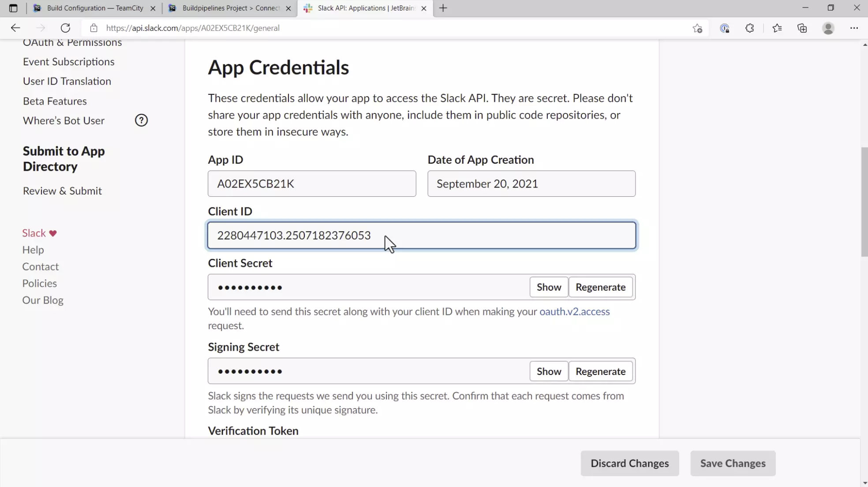Reload the page using the refresh icon
Image resolution: width=868 pixels, height=487 pixels.
click(65, 28)
